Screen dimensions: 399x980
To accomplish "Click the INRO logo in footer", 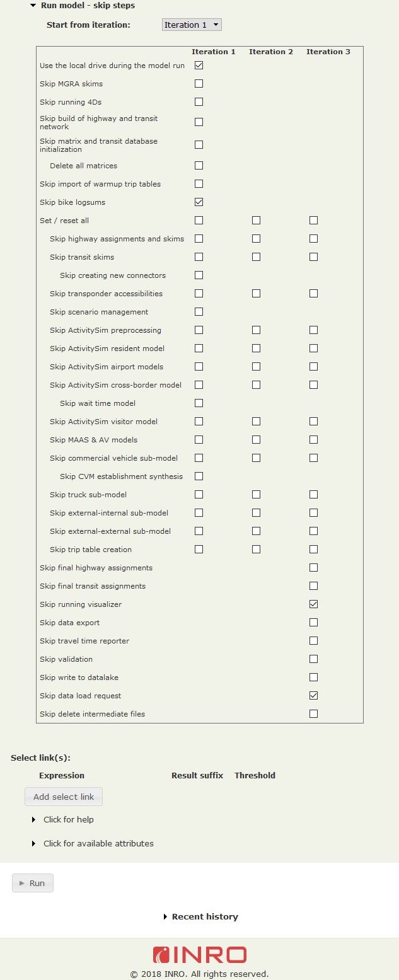I will [x=199, y=955].
